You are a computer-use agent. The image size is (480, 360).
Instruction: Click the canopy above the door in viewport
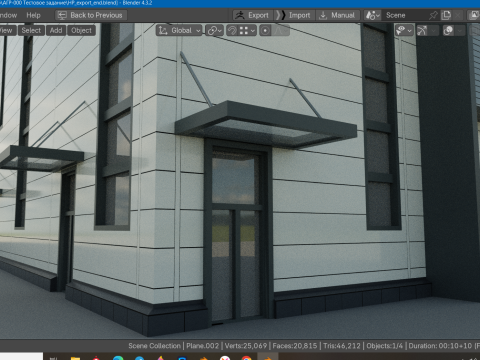[x=267, y=125]
